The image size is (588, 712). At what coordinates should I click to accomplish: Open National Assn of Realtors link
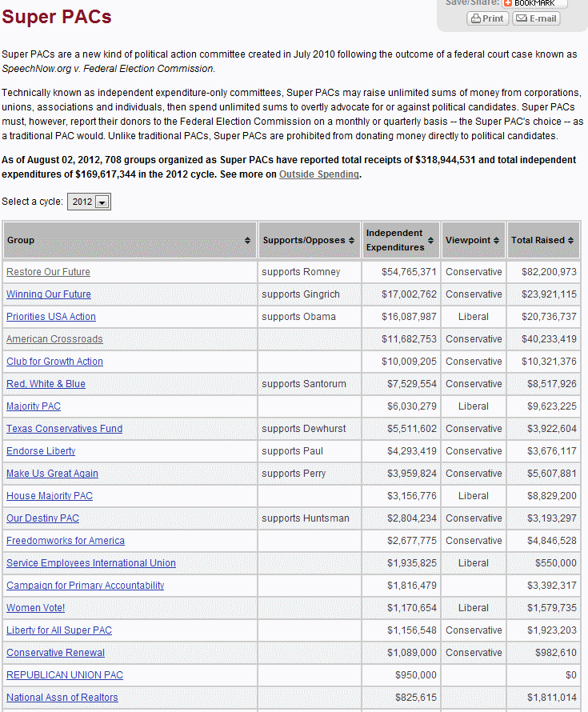click(62, 698)
